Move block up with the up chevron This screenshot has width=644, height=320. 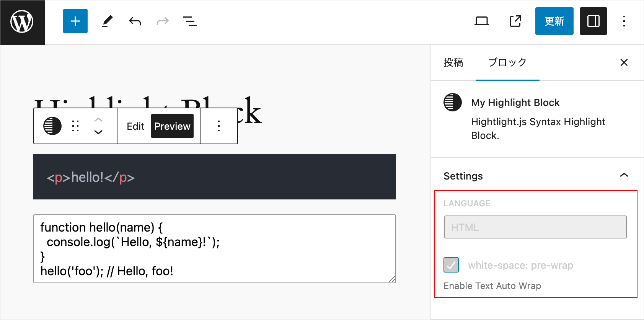[98, 120]
